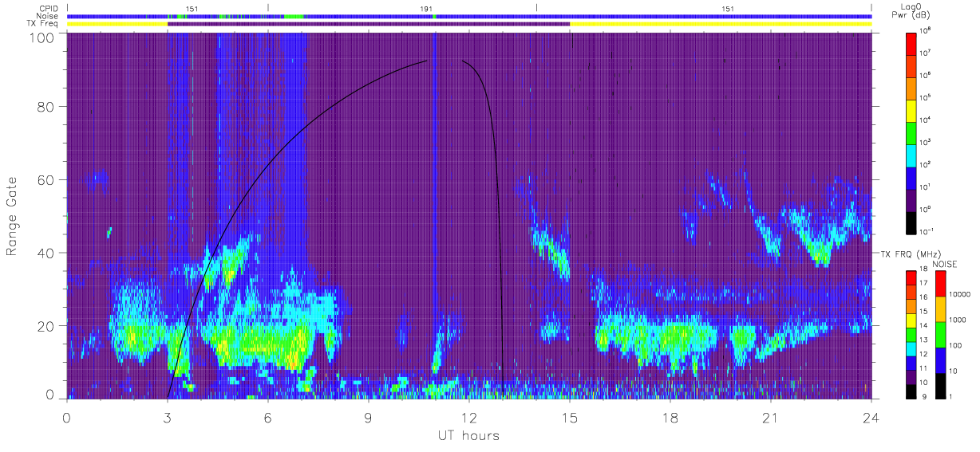Click the UT hours axis title
Viewport: 980px width, 452px height.
coord(468,435)
